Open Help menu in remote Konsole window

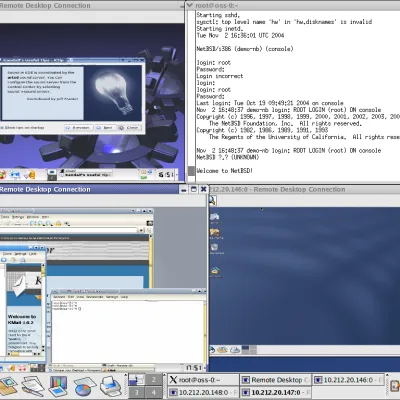[124, 297]
